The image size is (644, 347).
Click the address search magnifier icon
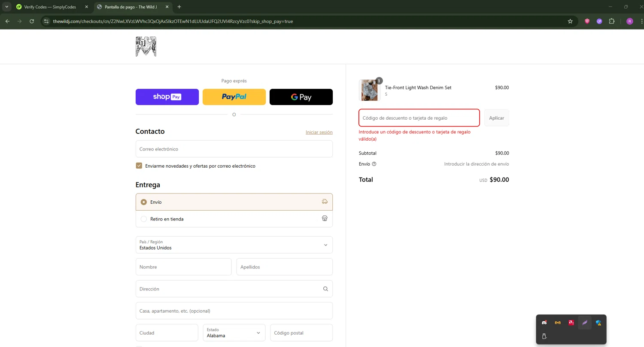[x=325, y=289]
